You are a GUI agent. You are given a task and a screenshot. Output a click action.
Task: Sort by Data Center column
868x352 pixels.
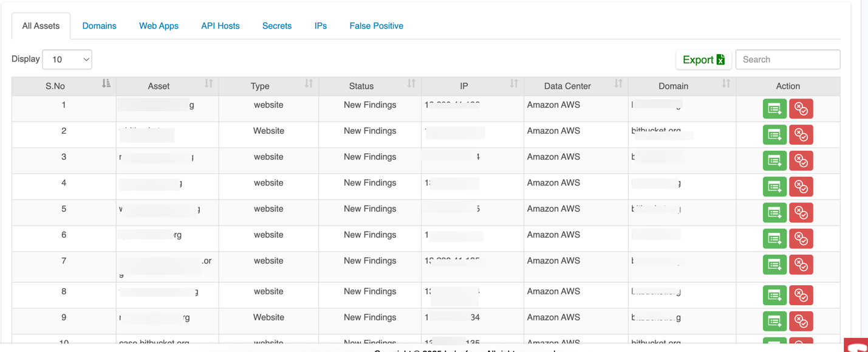(618, 84)
